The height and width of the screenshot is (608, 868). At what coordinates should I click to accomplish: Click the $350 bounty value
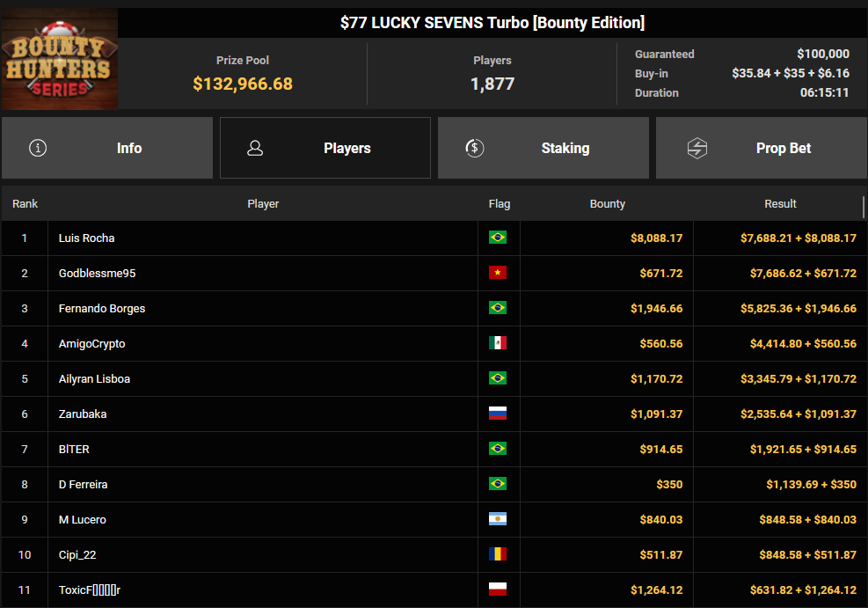pos(669,485)
